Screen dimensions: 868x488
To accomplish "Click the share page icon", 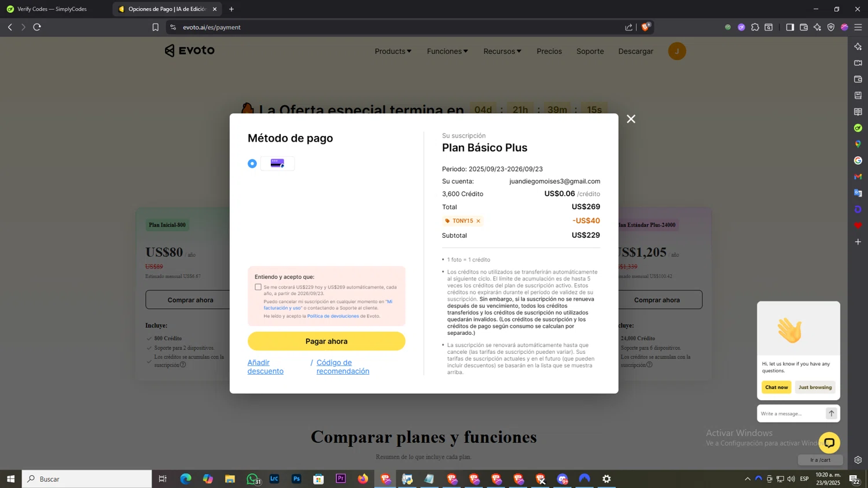I will 629,27.
